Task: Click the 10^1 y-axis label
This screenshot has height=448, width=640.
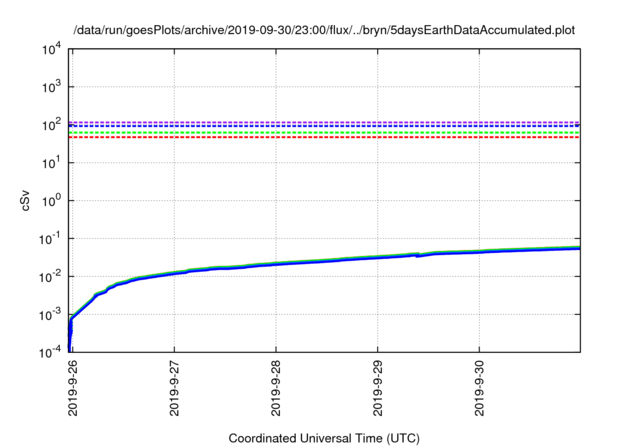Action: (52, 163)
